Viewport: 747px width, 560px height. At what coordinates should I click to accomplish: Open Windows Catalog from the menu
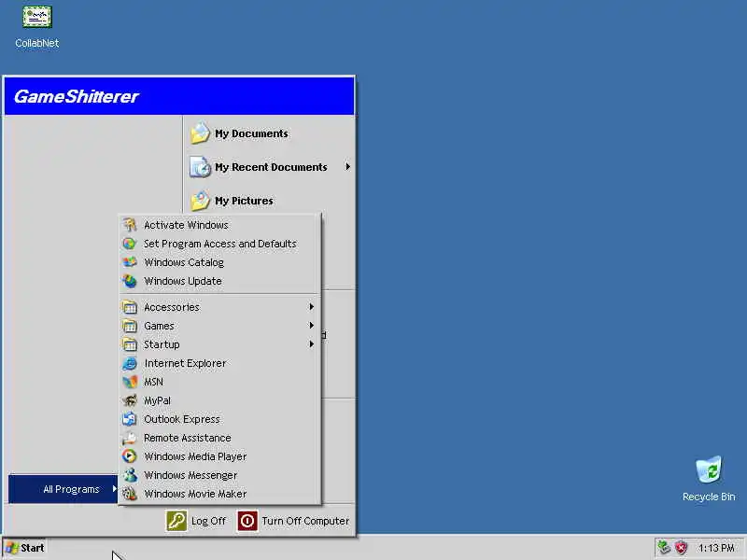click(x=219, y=262)
